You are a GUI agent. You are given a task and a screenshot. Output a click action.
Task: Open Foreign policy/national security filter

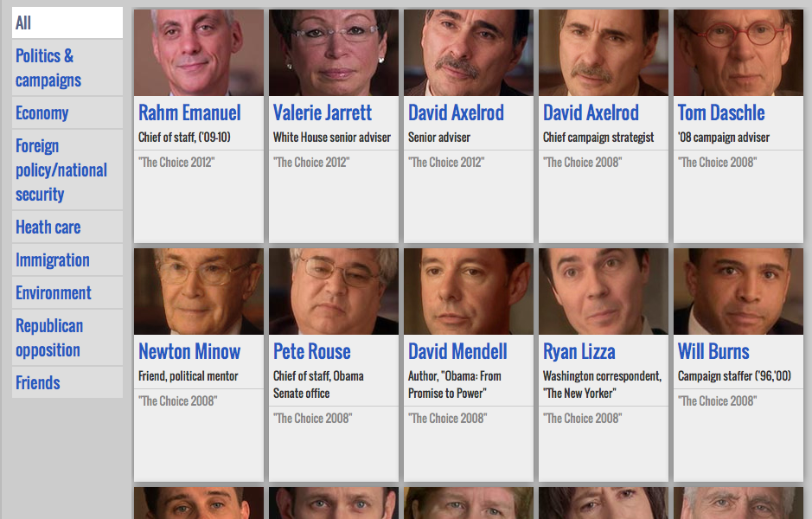click(67, 170)
